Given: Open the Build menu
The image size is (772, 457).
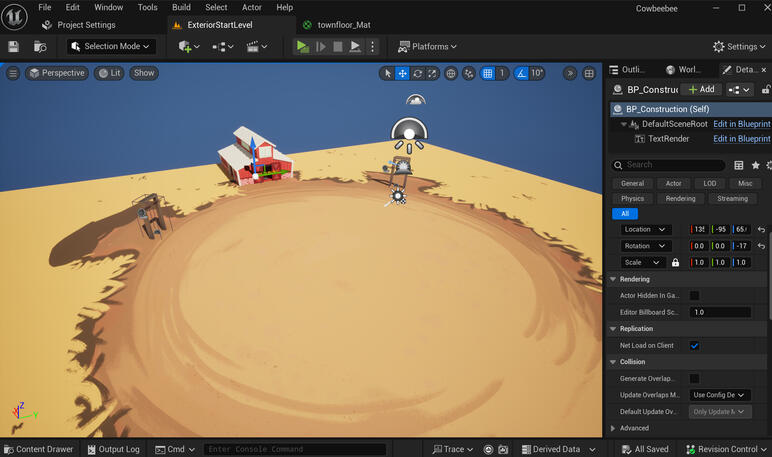Looking at the screenshot, I should (x=181, y=7).
